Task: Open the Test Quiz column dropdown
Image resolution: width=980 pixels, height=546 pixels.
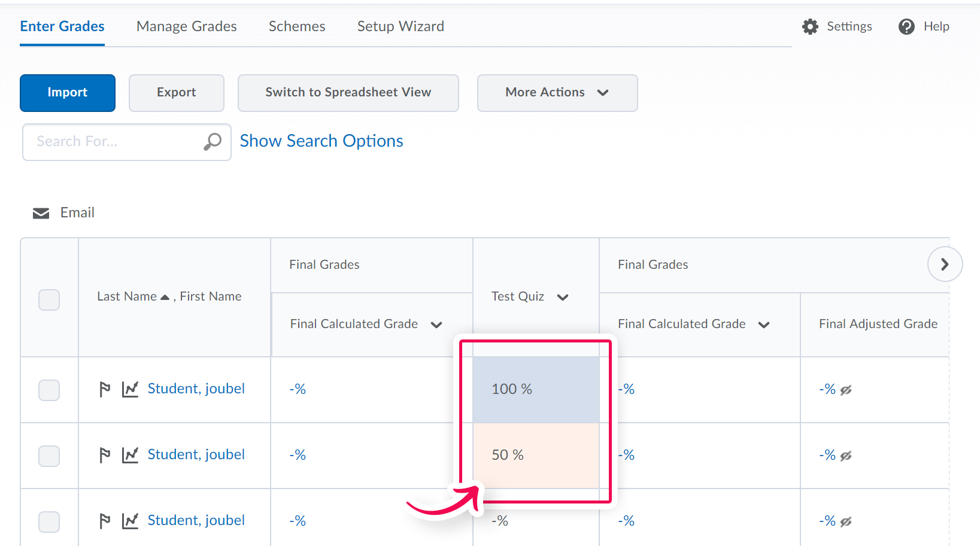Action: pyautogui.click(x=563, y=297)
